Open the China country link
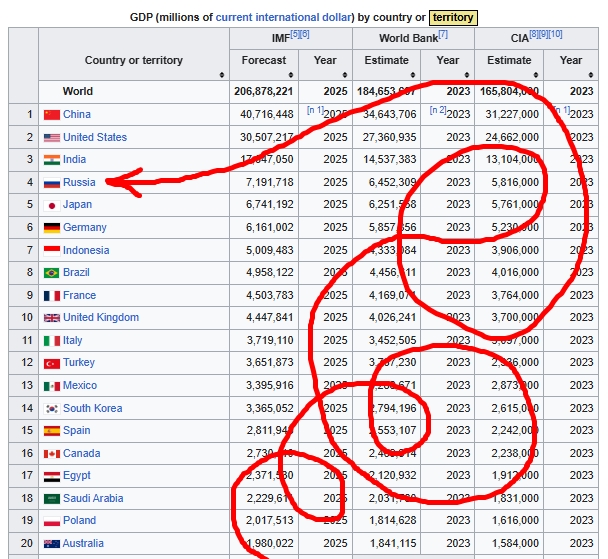The image size is (608, 559). point(77,114)
